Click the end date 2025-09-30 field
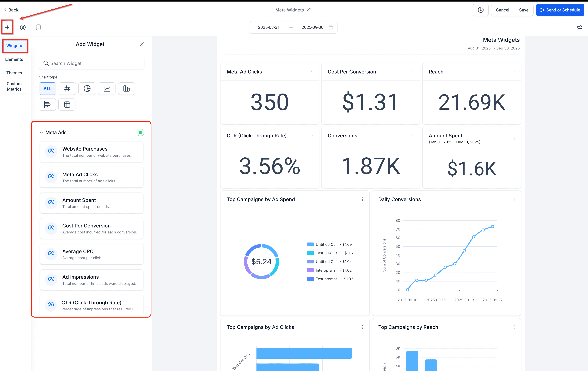The width and height of the screenshot is (588, 371). click(x=312, y=27)
